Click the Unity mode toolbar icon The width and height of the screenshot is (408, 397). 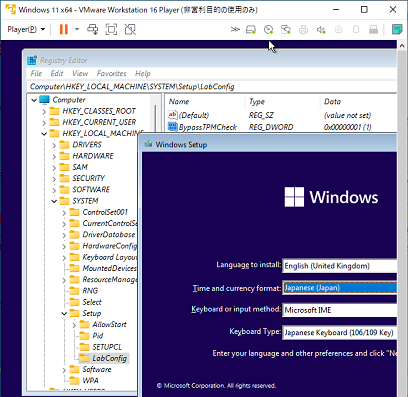(x=130, y=29)
